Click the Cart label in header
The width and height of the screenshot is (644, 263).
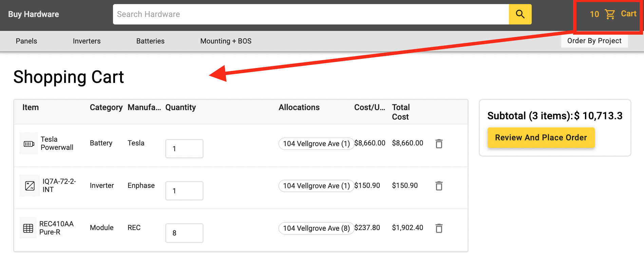click(628, 14)
